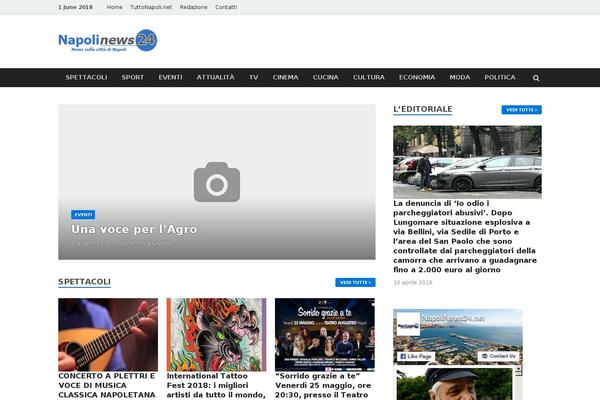Select the SPETTACOLI menu item

point(86,77)
